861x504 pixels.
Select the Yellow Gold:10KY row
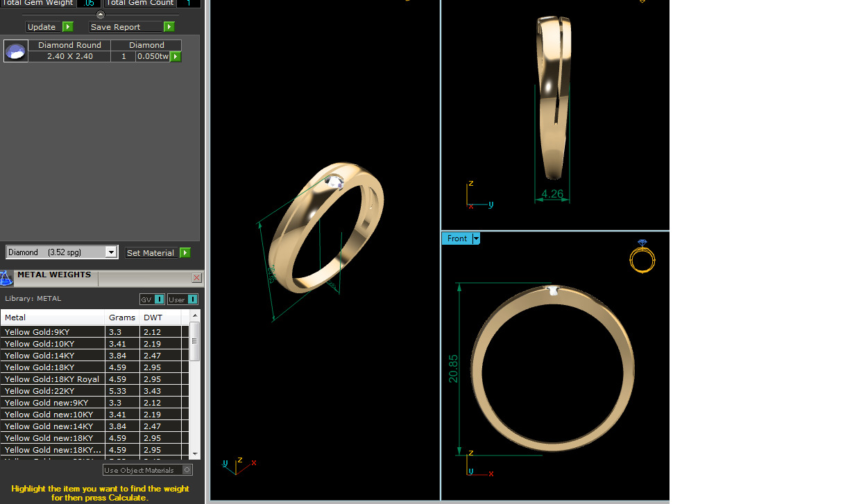95,344
